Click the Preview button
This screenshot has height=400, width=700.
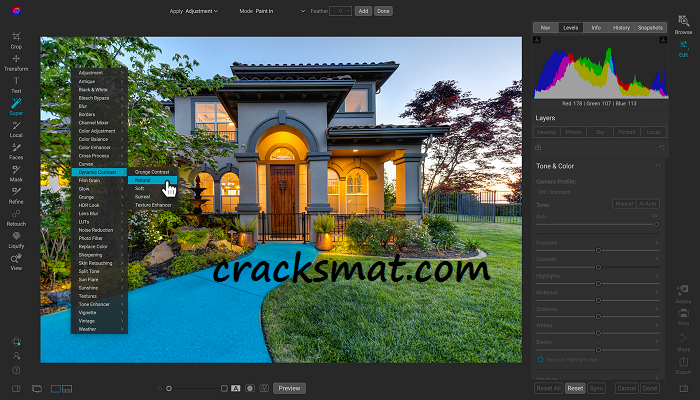tap(289, 388)
